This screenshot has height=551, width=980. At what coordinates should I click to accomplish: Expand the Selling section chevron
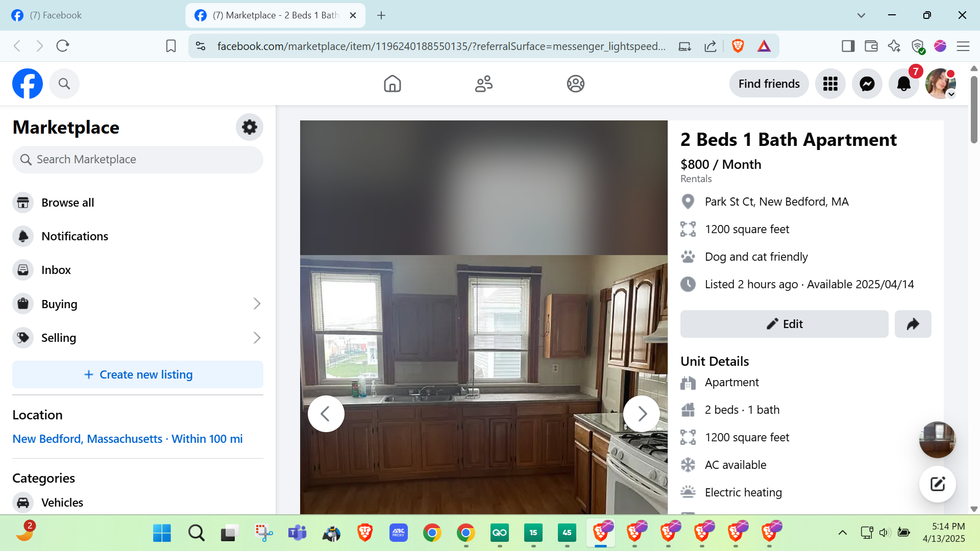[x=257, y=338]
